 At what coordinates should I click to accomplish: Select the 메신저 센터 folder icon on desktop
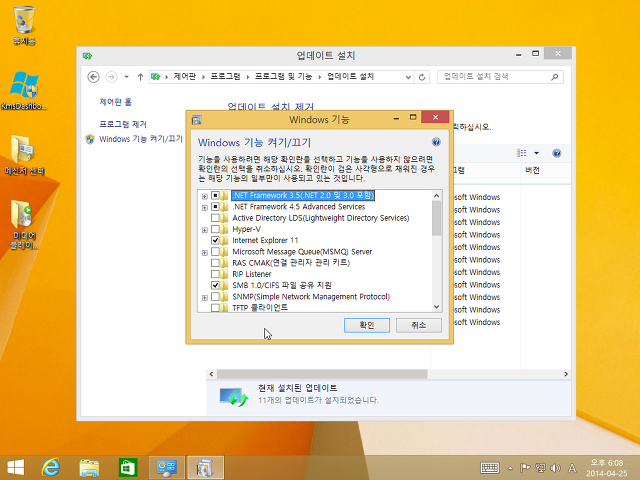pos(24,155)
